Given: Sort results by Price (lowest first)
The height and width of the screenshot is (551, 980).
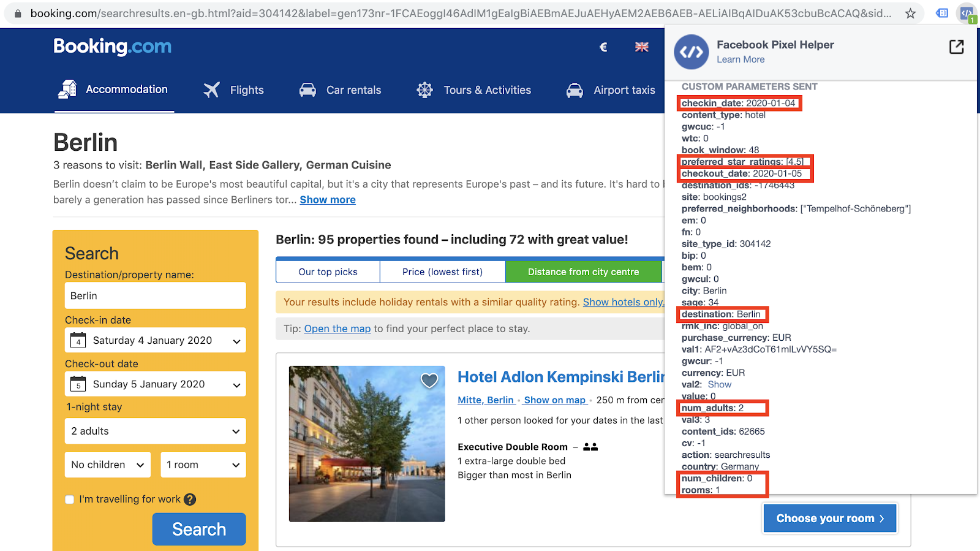Looking at the screenshot, I should 443,272.
